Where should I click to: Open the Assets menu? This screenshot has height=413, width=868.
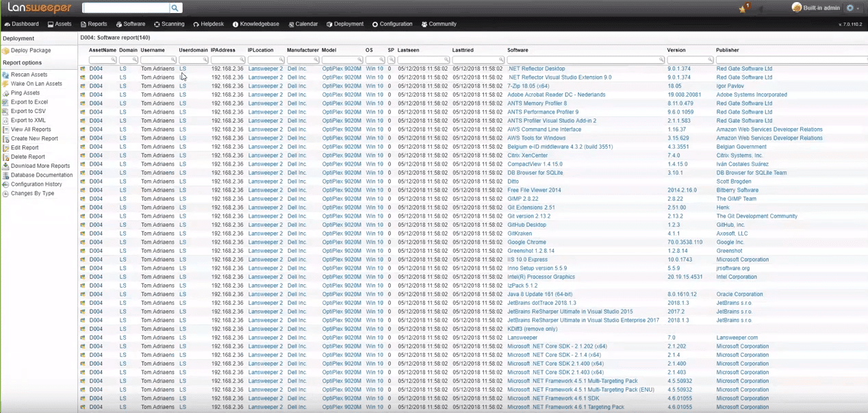(60, 24)
